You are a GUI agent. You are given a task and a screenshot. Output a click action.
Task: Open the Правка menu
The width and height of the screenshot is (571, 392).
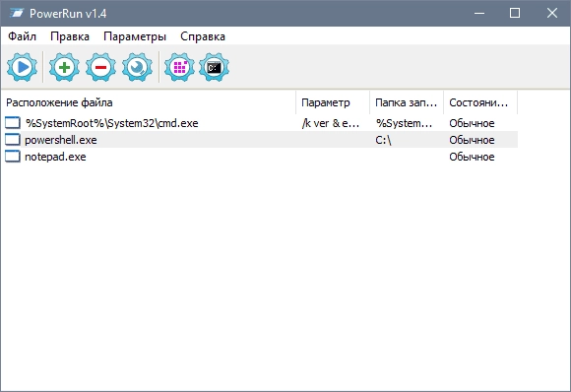[70, 36]
